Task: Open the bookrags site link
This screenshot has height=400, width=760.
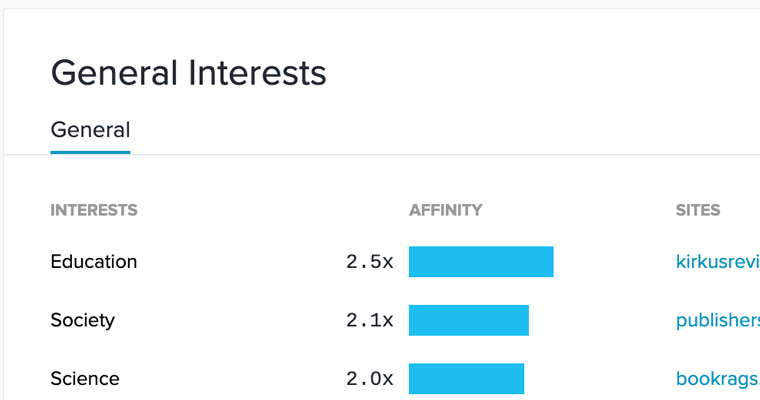Action: coord(717,379)
